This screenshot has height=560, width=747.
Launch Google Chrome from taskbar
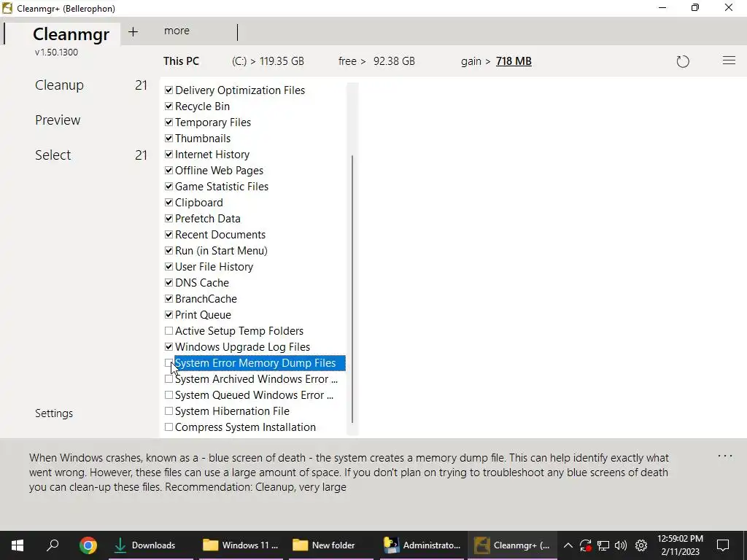coord(88,545)
